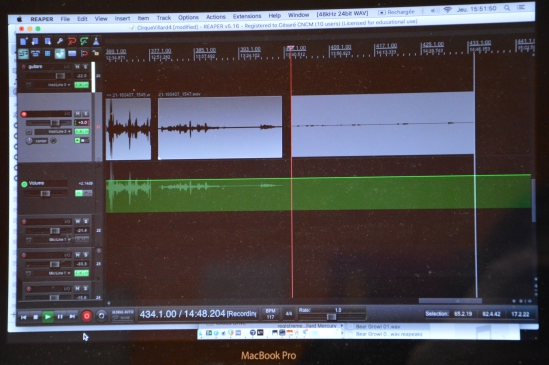Open the Actions menu
The image size is (549, 365).
click(216, 17)
